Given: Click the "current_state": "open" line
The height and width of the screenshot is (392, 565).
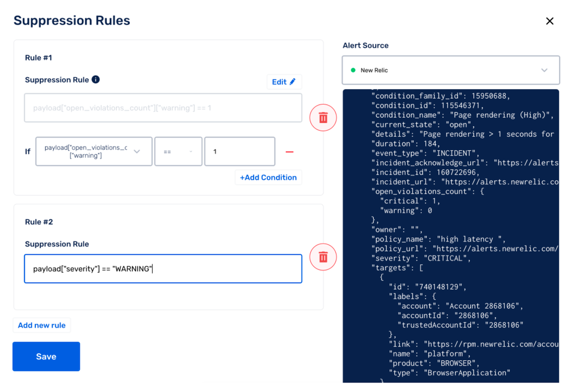Looking at the screenshot, I should point(423,125).
